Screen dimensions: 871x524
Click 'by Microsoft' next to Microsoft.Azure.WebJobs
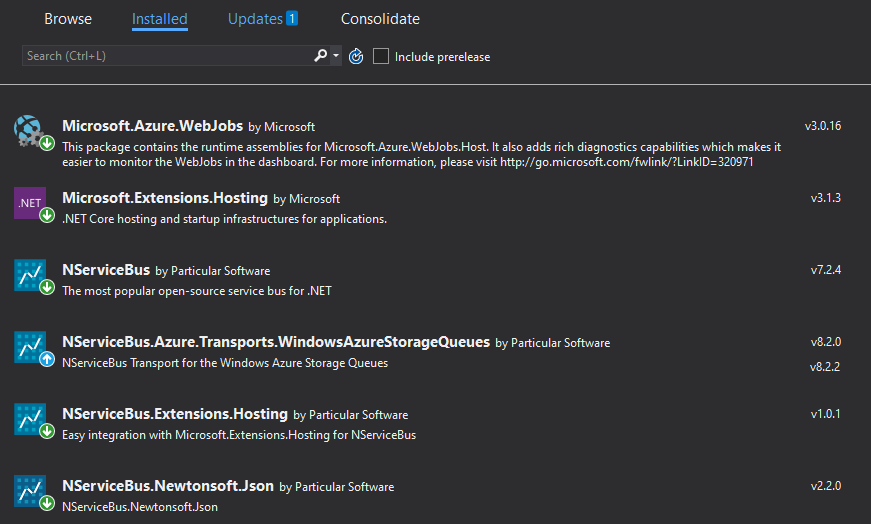(x=282, y=127)
